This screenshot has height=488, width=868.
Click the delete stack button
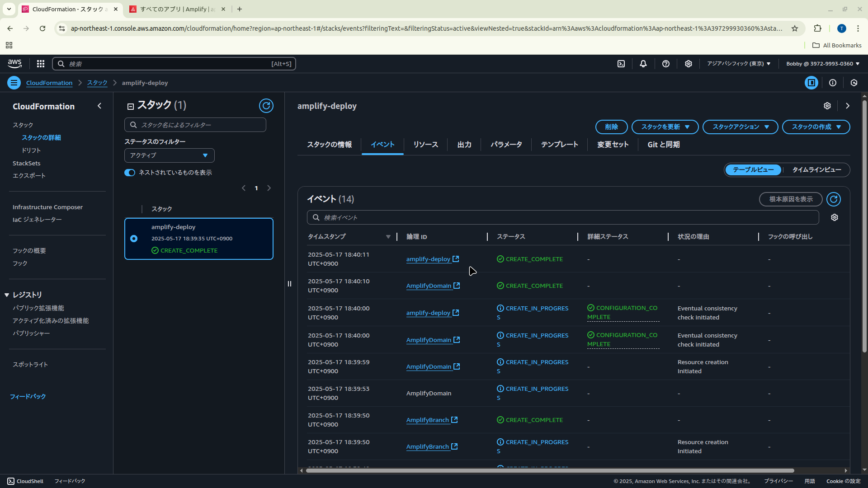pos(611,127)
